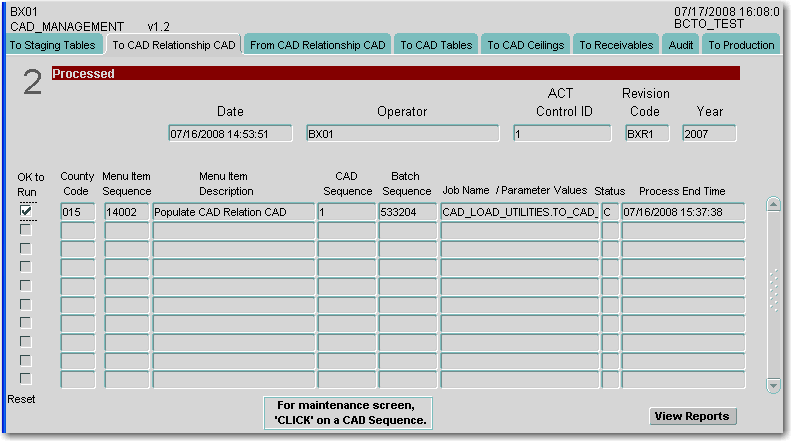Click the Batch Sequence field 533204
This screenshot has height=441, width=791.
pyautogui.click(x=407, y=212)
